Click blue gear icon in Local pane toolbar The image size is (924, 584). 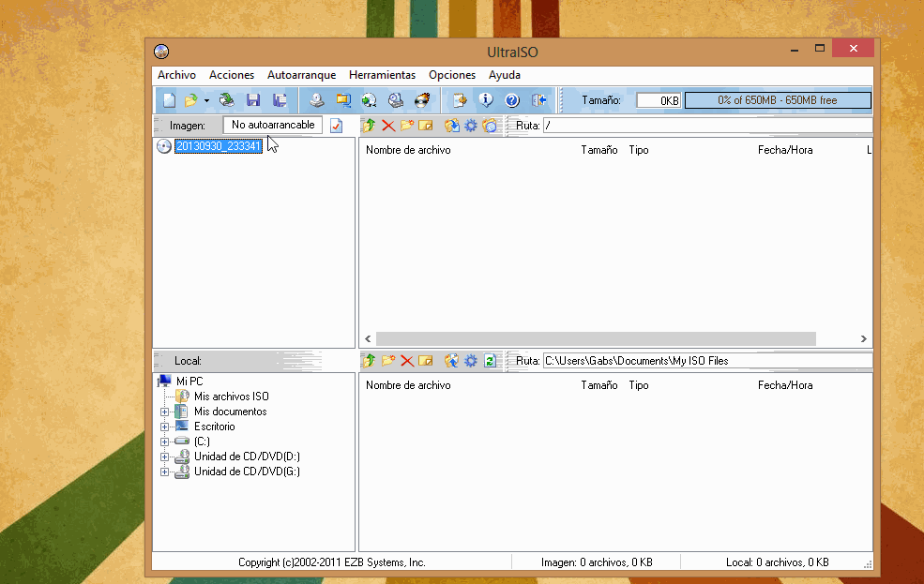point(471,360)
